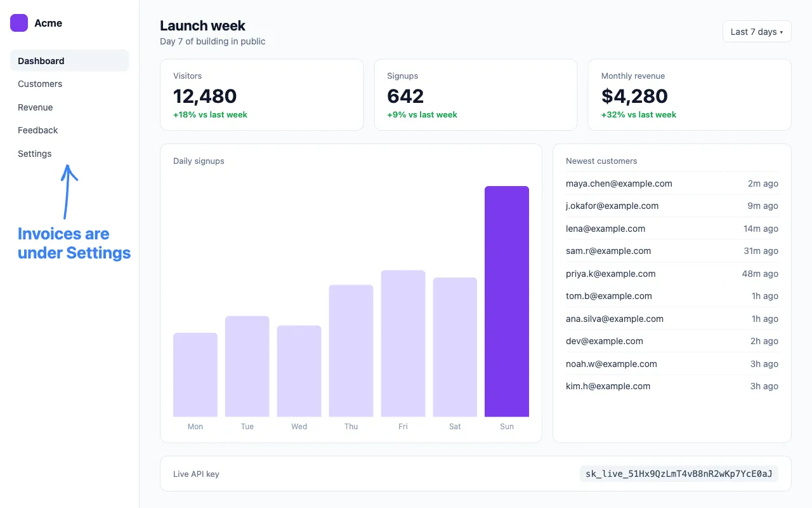Image resolution: width=812 pixels, height=508 pixels.
Task: Select the Fri bar in Daily signups
Action: (403, 344)
